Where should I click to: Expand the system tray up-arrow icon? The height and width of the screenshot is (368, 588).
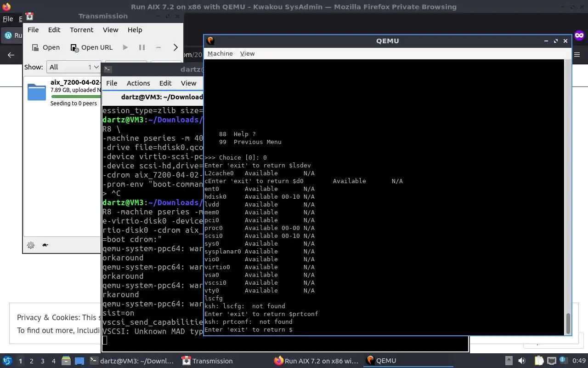(x=509, y=361)
